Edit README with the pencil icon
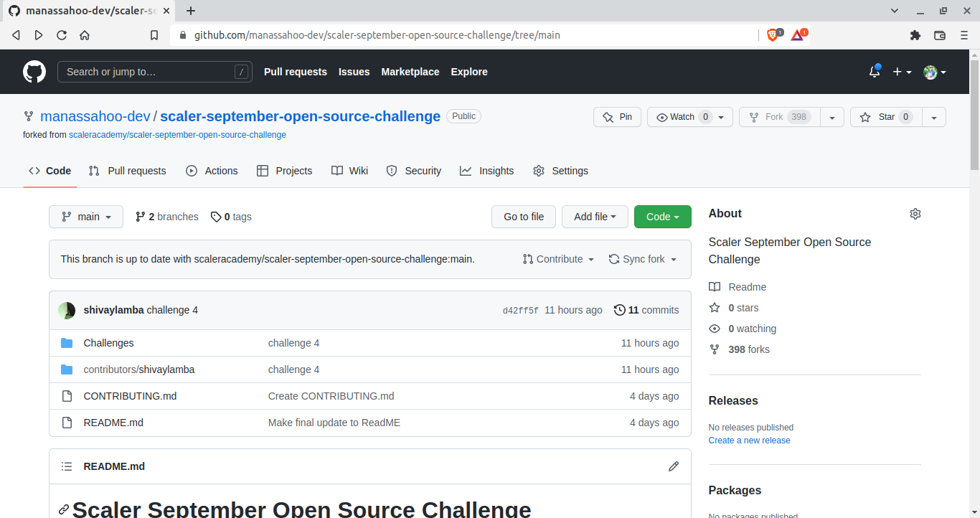The image size is (980, 518). click(x=673, y=466)
